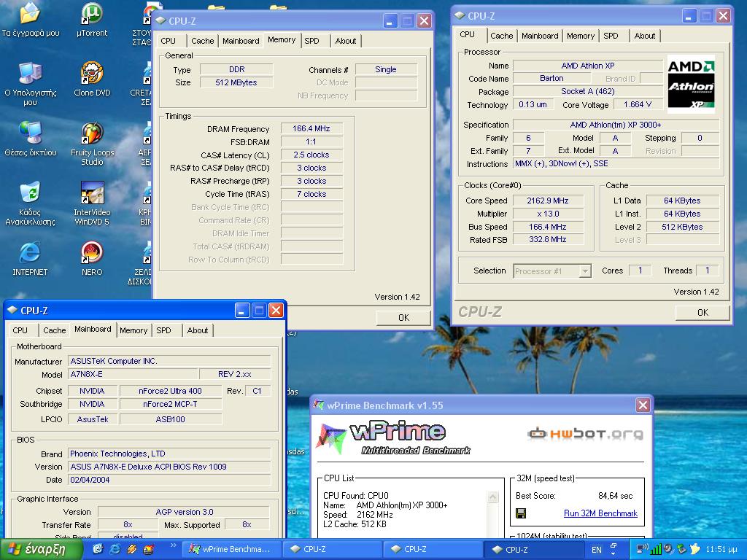The image size is (747, 560).
Task: Click the CAS# Latency value 2.5 clocks
Action: (311, 155)
